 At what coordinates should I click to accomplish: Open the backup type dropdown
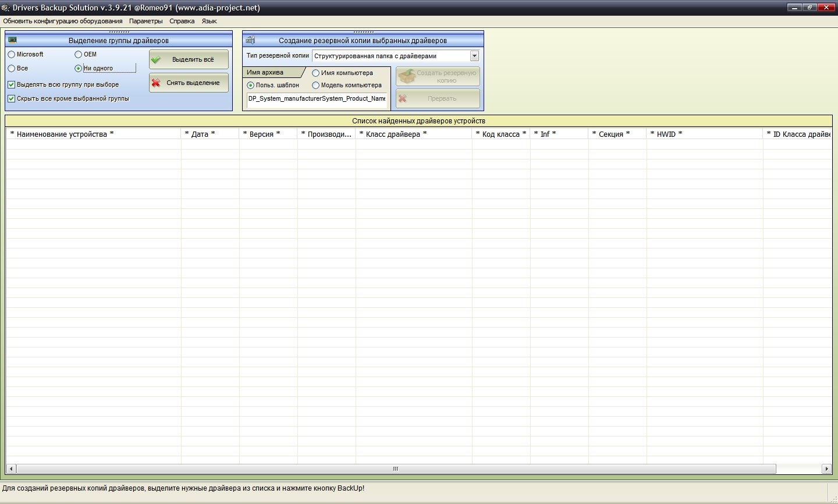point(474,56)
